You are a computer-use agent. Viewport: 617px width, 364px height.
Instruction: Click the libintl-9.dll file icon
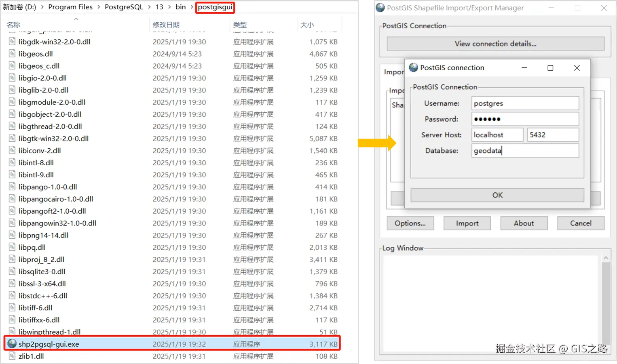tap(12, 175)
